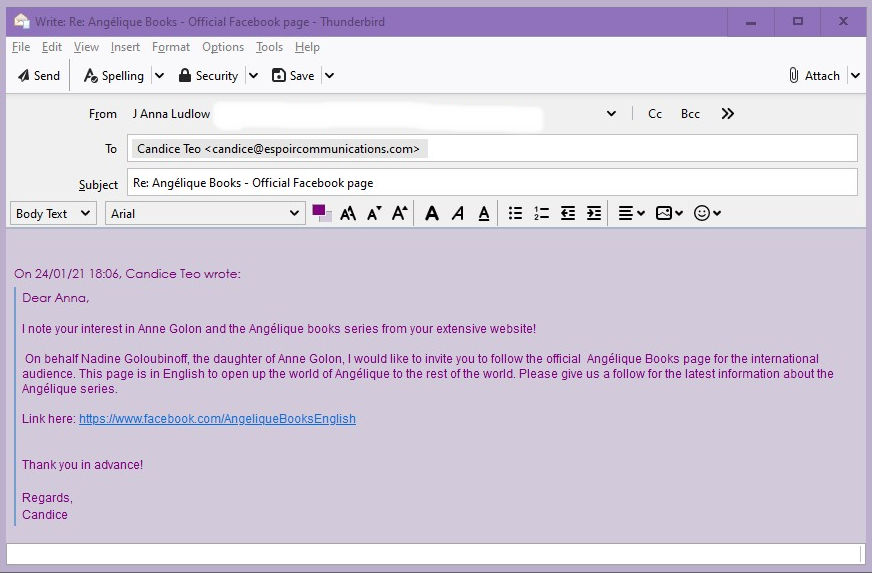The image size is (872, 573).
Task: Toggle italic text formatting
Action: pyautogui.click(x=457, y=213)
